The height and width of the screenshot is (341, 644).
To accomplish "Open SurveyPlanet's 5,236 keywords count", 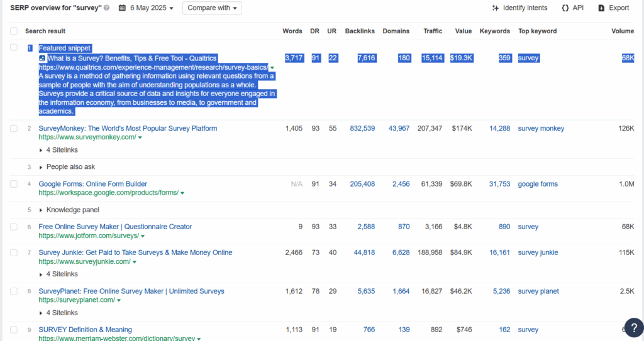I will (x=501, y=291).
